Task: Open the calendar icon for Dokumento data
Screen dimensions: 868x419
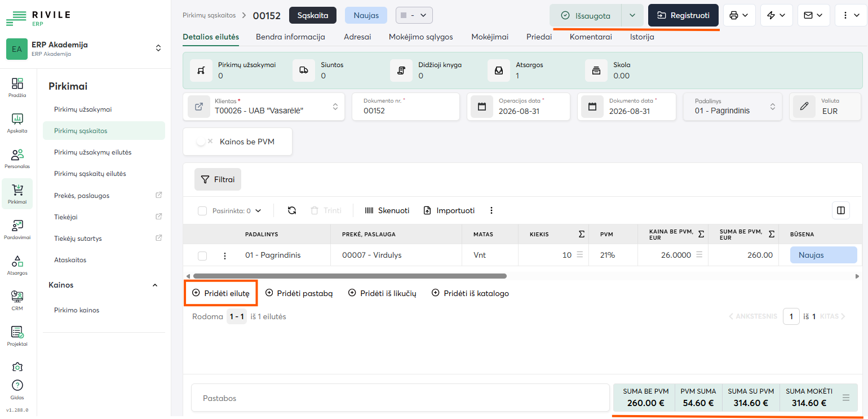Action: point(592,107)
